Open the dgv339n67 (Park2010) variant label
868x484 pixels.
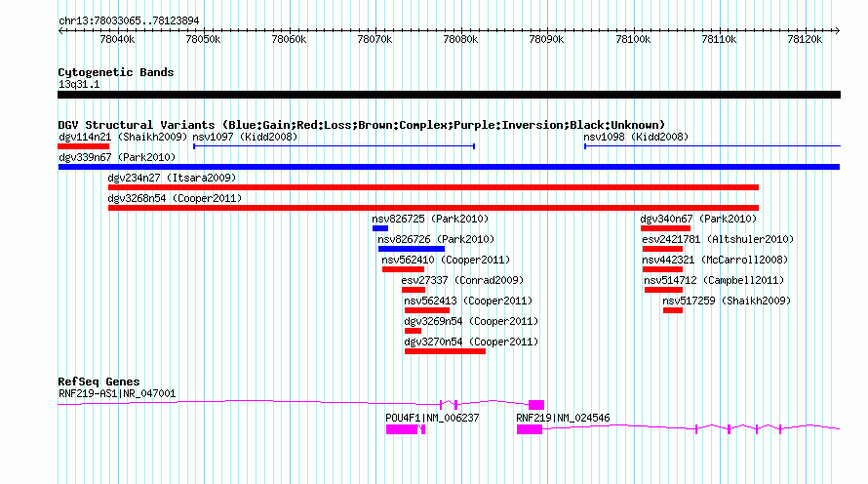(x=117, y=157)
